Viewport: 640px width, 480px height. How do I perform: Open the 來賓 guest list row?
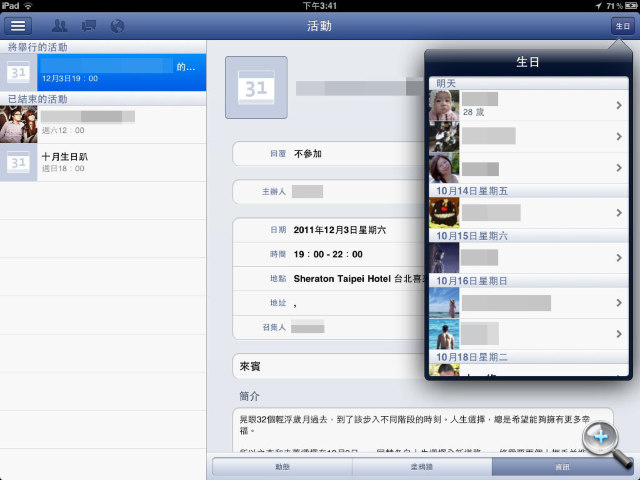[x=329, y=366]
